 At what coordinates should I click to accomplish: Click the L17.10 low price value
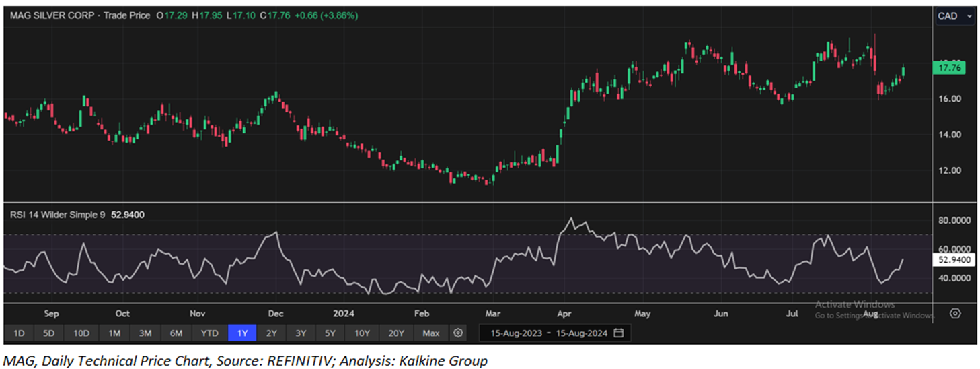coord(243,15)
